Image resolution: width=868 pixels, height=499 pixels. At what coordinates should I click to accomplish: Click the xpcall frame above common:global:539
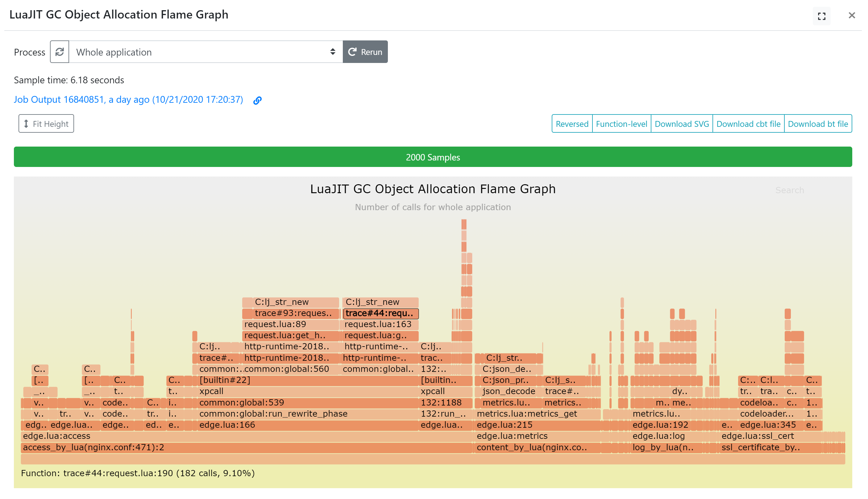308,391
